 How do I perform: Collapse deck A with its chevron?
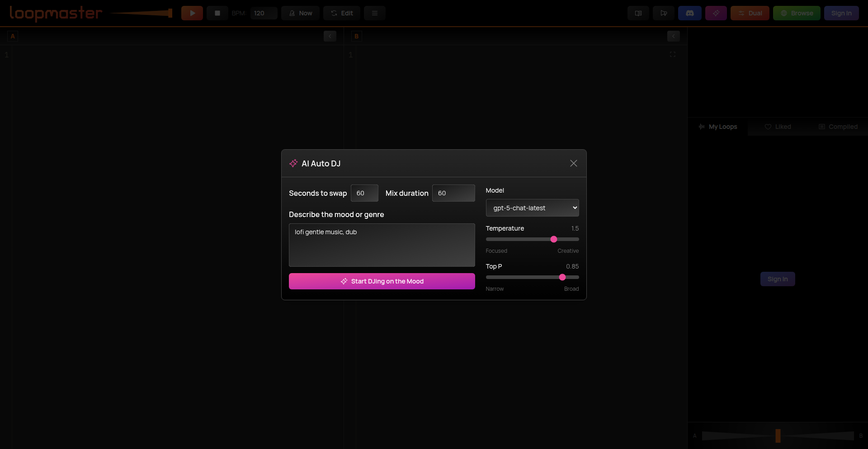pos(330,36)
